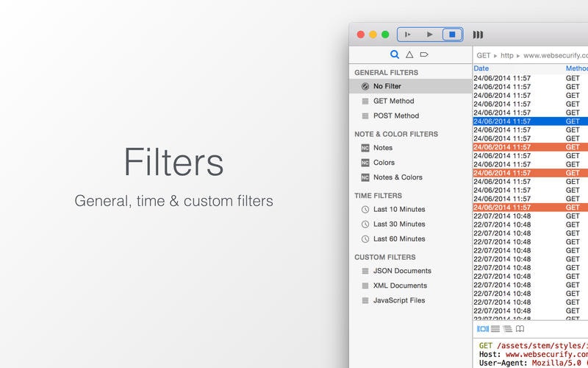
Task: Click the GET request line in viewer
Action: 534,345
